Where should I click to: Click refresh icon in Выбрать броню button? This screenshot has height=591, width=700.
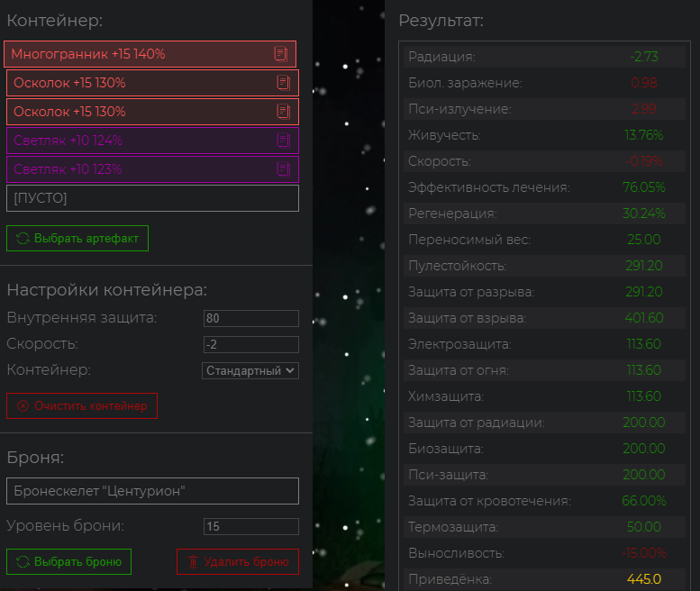tap(23, 561)
